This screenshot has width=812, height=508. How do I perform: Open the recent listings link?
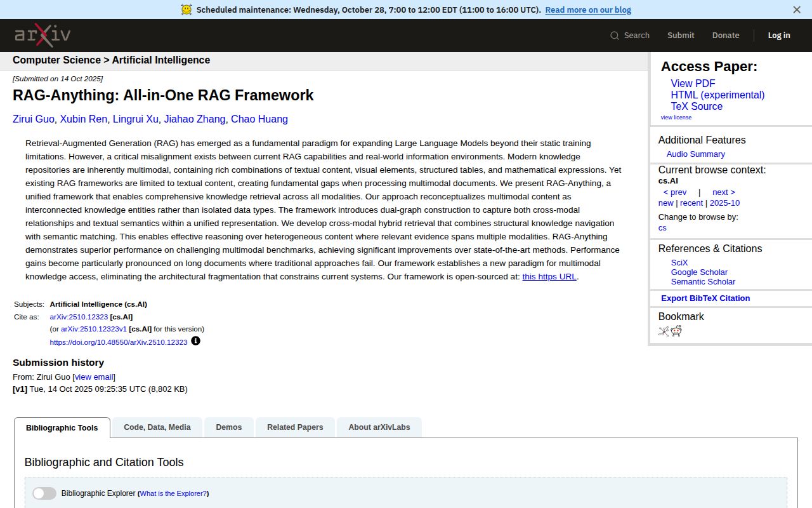691,203
